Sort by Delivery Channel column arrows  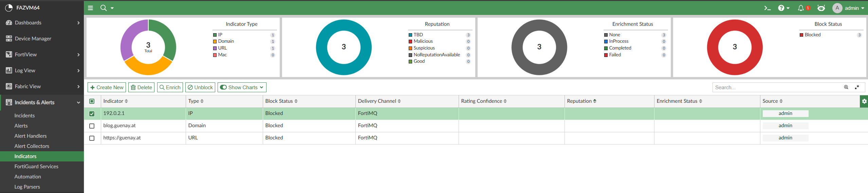(399, 101)
